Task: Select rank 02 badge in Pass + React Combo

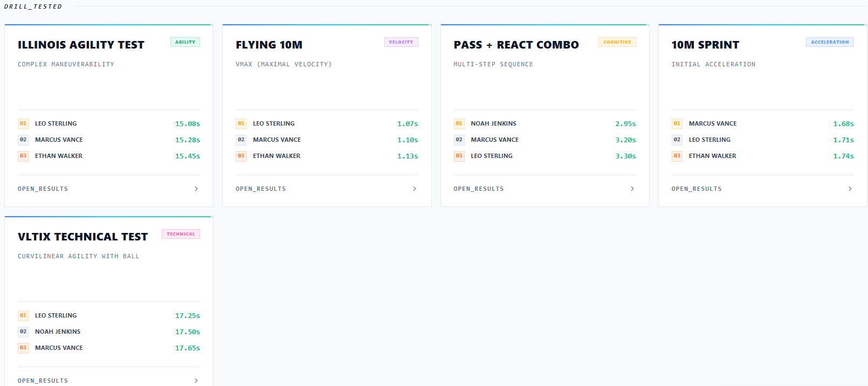Action: click(x=459, y=140)
